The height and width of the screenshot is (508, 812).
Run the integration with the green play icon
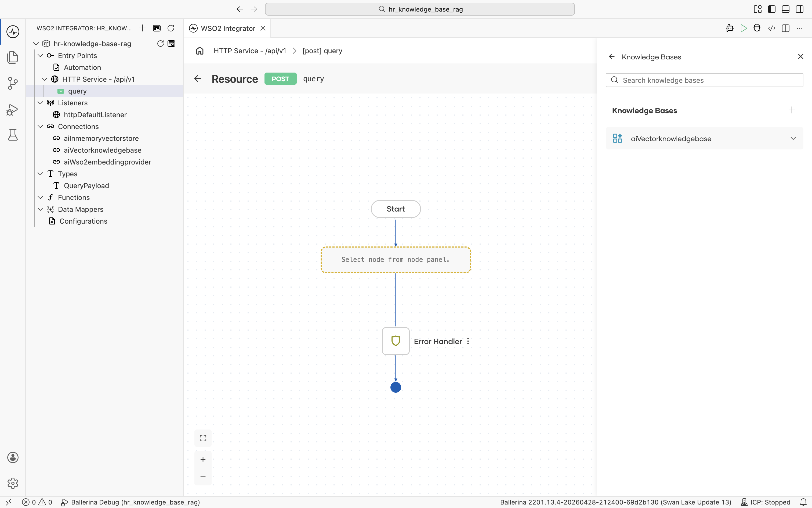(744, 28)
